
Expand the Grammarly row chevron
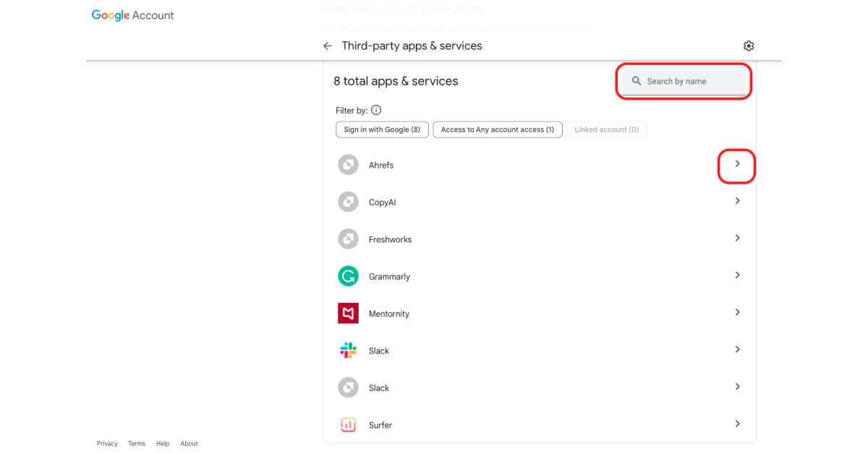point(737,275)
